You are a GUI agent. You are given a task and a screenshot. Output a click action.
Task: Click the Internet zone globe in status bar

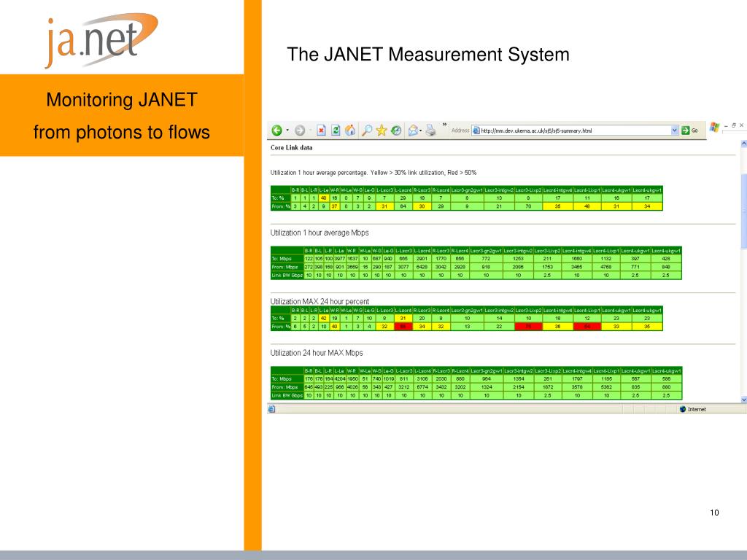tap(683, 410)
